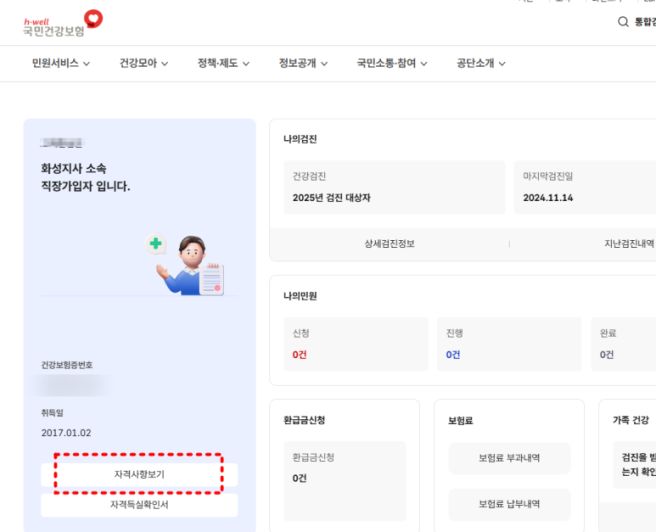656x532 pixels.
Task: Click the 보험료 납부내역 button
Action: pos(509,504)
